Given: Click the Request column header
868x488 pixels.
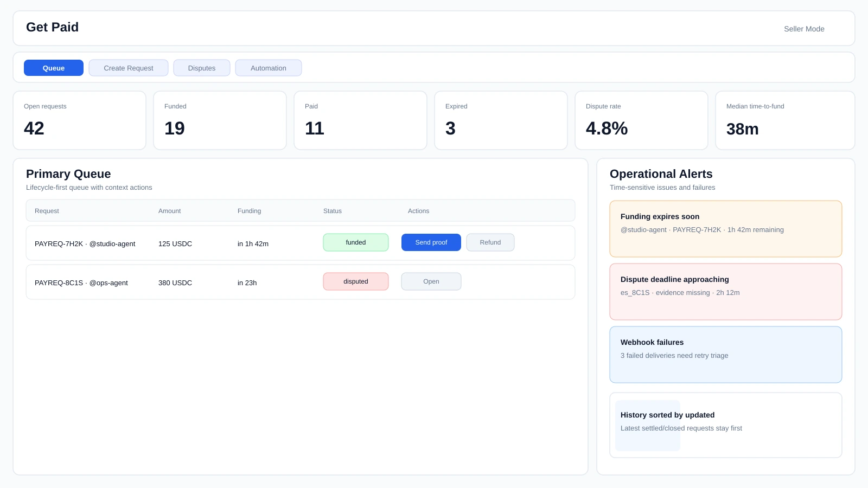Looking at the screenshot, I should [47, 211].
